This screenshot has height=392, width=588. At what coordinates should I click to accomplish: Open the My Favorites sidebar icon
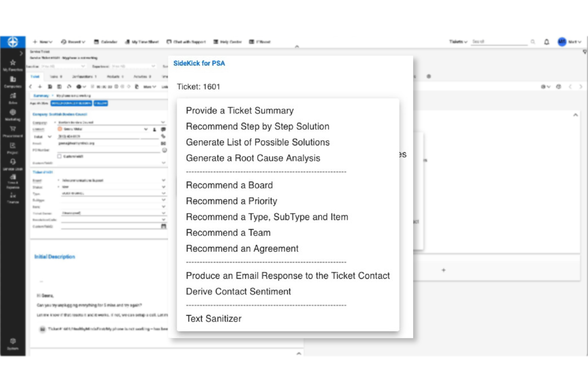(13, 62)
